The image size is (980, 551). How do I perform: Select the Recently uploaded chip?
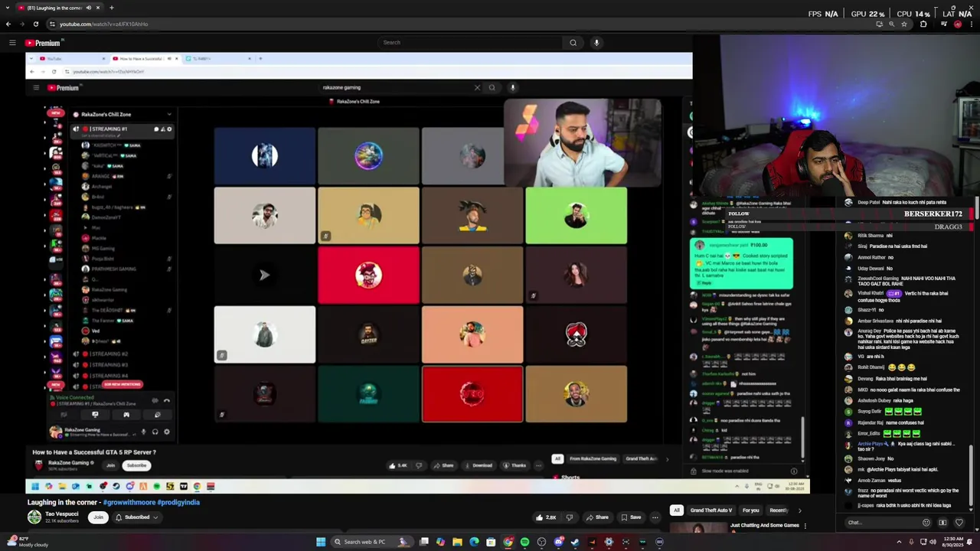tap(779, 510)
